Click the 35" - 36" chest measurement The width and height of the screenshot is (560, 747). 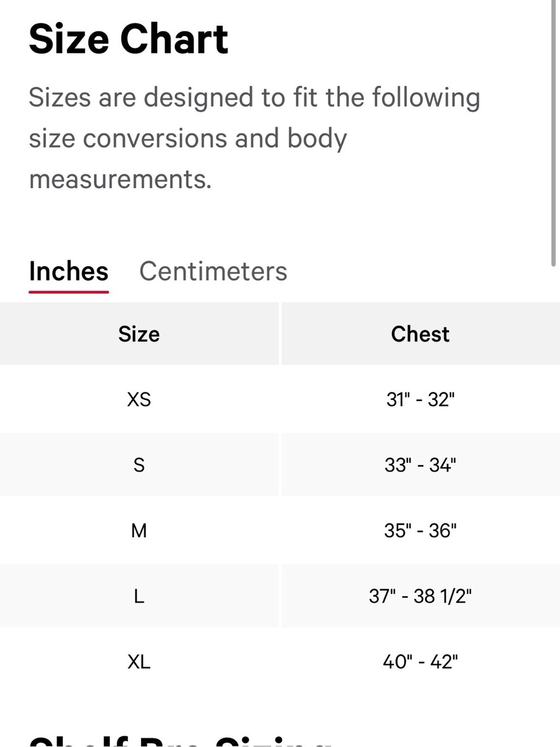[420, 530]
